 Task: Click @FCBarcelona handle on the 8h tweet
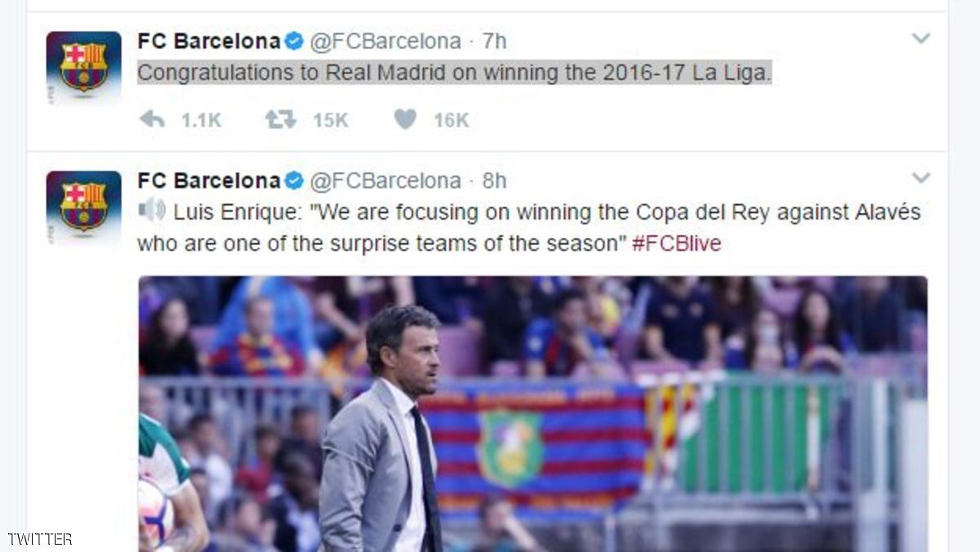pos(385,180)
